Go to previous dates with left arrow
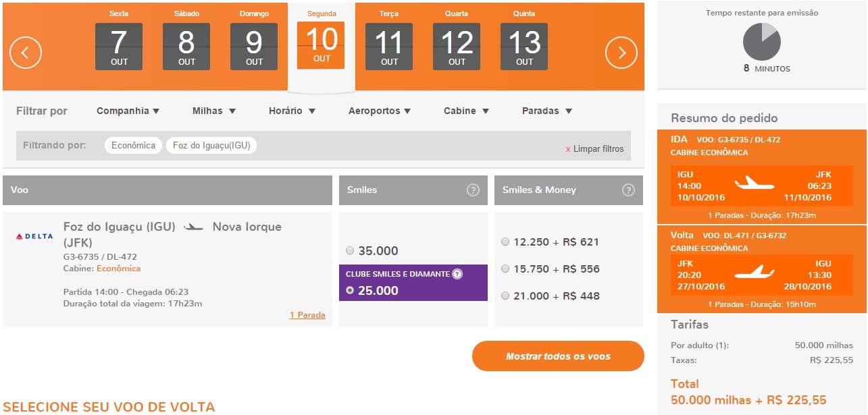Screen dimensions: 868x415 pyautogui.click(x=26, y=52)
